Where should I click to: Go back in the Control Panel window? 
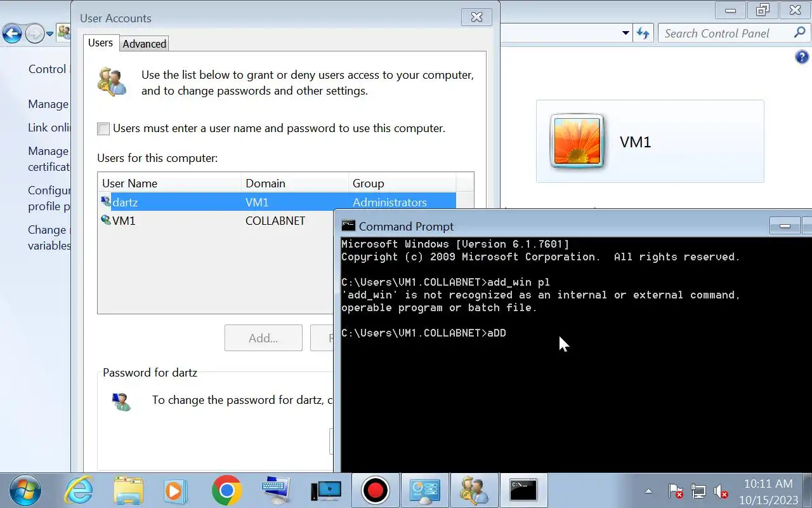click(12, 34)
